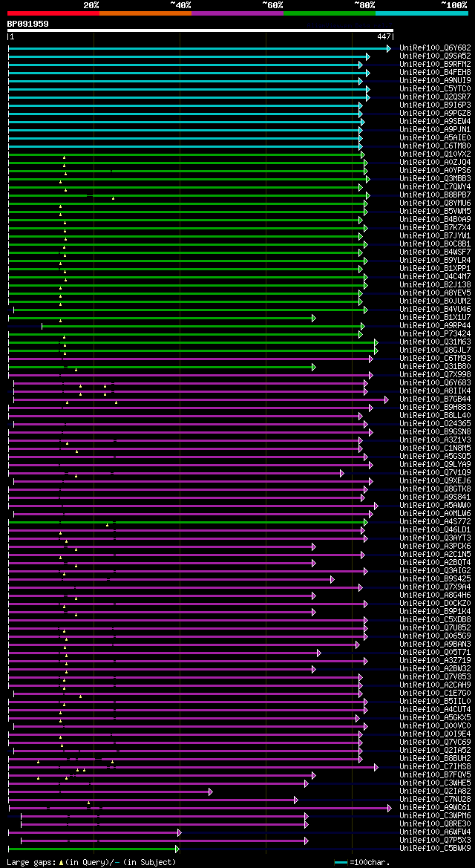Select the UniRef100_B4VU46 hit label
This screenshot has width=475, height=868.
(435, 309)
